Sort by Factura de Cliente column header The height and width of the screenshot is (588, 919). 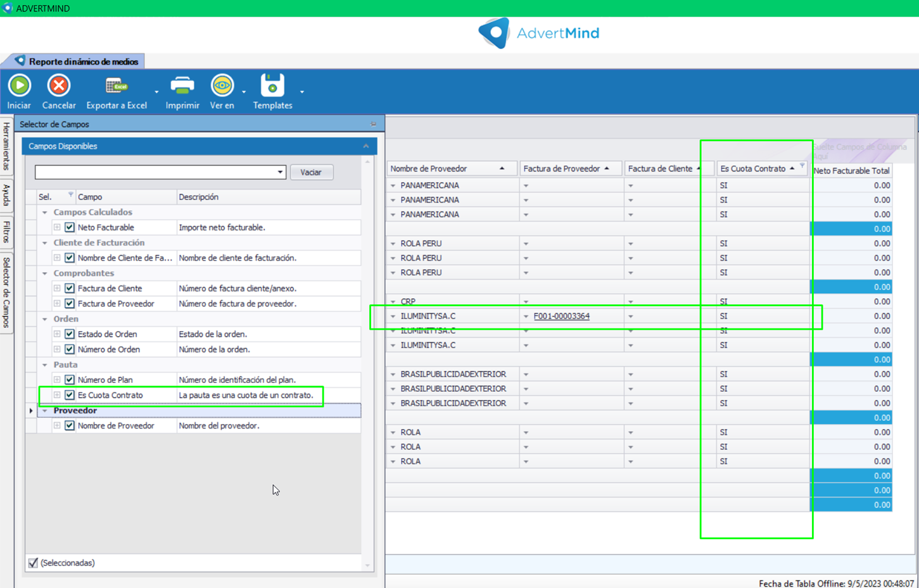tap(669, 168)
